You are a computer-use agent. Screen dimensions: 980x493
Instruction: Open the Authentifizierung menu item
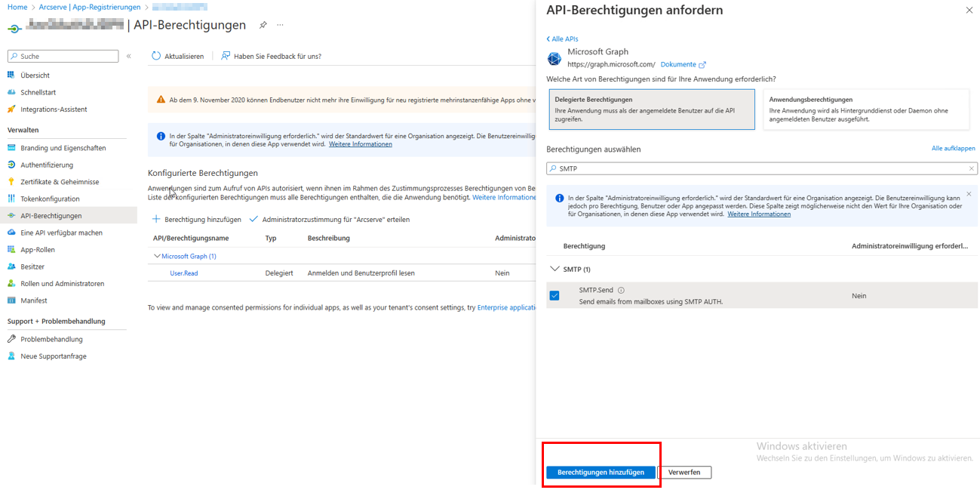coord(47,165)
